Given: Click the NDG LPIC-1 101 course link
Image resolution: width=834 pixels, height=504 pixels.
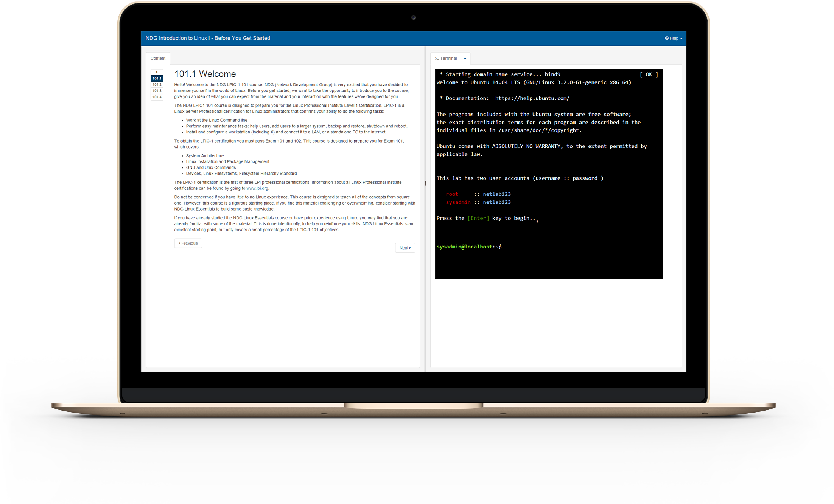Looking at the screenshot, I should tap(203, 105).
